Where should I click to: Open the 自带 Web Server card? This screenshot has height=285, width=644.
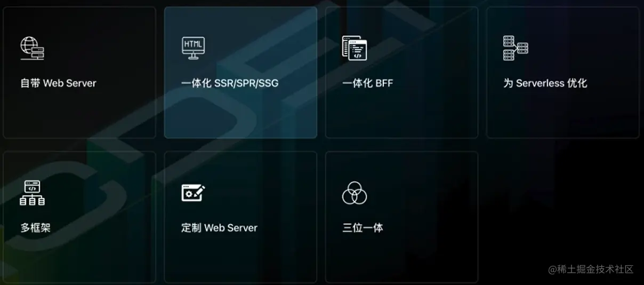pos(79,73)
